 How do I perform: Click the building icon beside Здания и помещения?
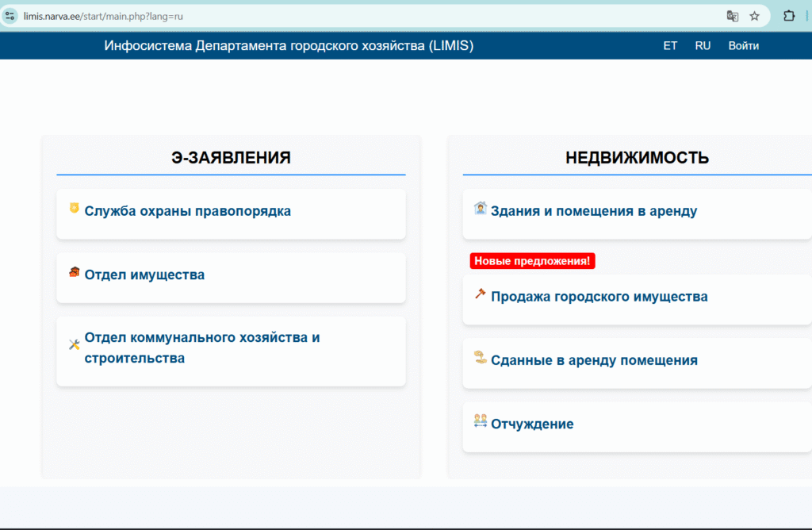tap(480, 209)
